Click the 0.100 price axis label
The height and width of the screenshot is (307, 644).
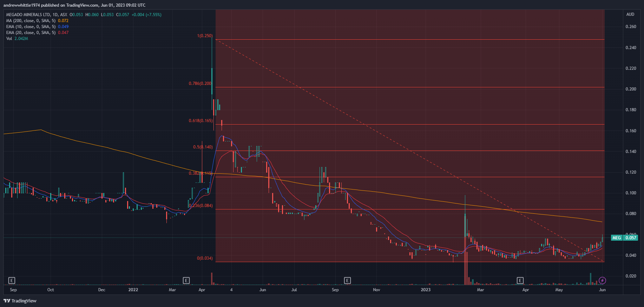[x=631, y=193]
